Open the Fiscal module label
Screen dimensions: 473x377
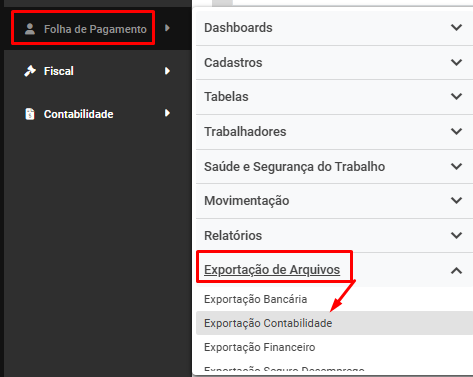click(x=59, y=71)
